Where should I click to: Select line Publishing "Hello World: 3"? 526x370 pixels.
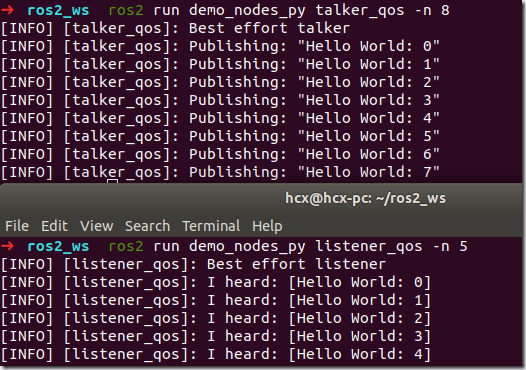[220, 100]
